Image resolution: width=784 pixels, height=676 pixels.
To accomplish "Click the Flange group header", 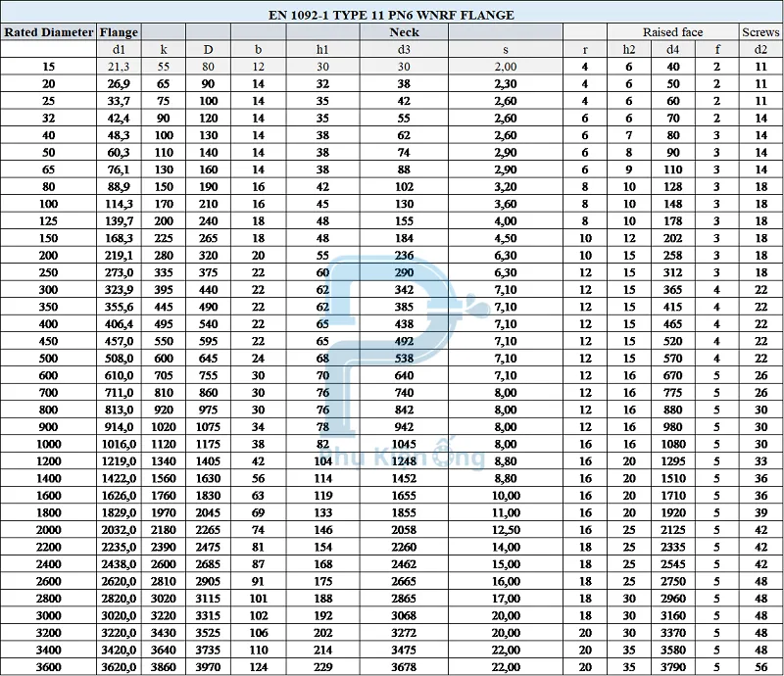I will [120, 32].
